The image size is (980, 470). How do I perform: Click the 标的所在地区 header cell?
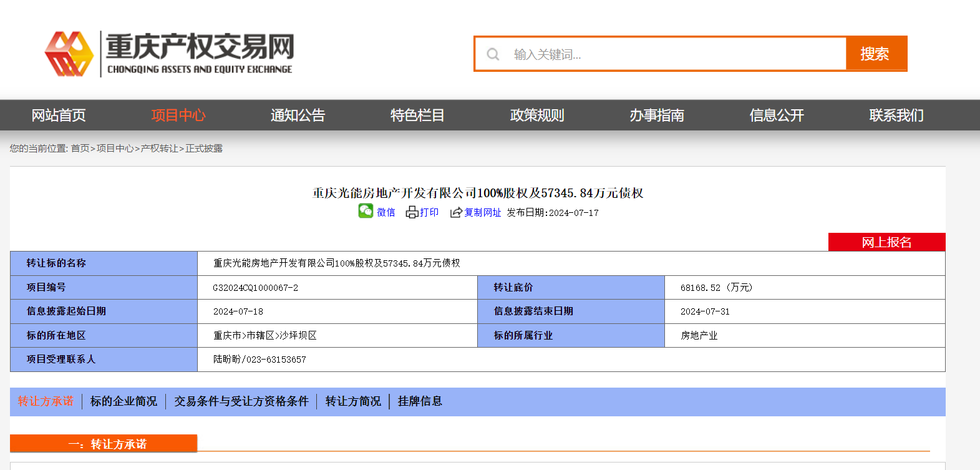click(x=104, y=336)
